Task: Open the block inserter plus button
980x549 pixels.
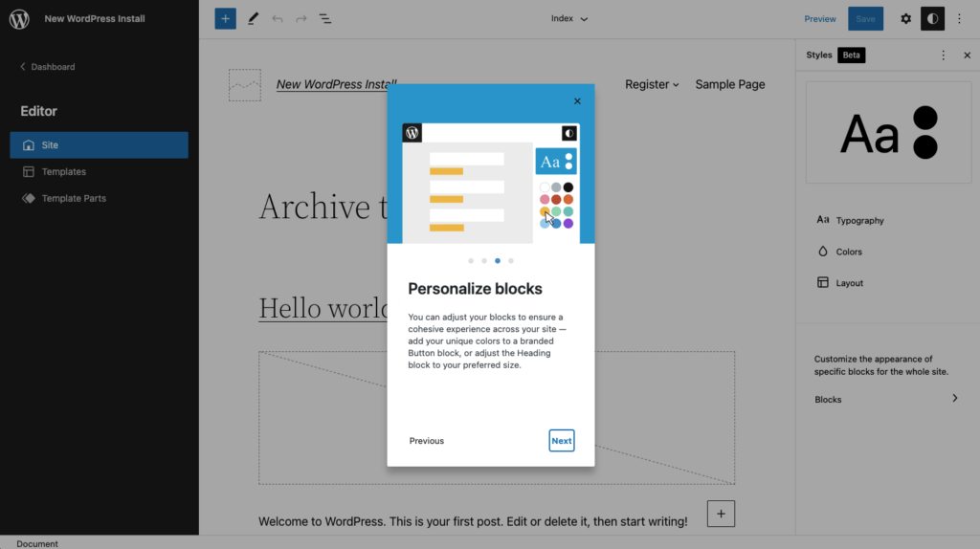Action: click(225, 19)
